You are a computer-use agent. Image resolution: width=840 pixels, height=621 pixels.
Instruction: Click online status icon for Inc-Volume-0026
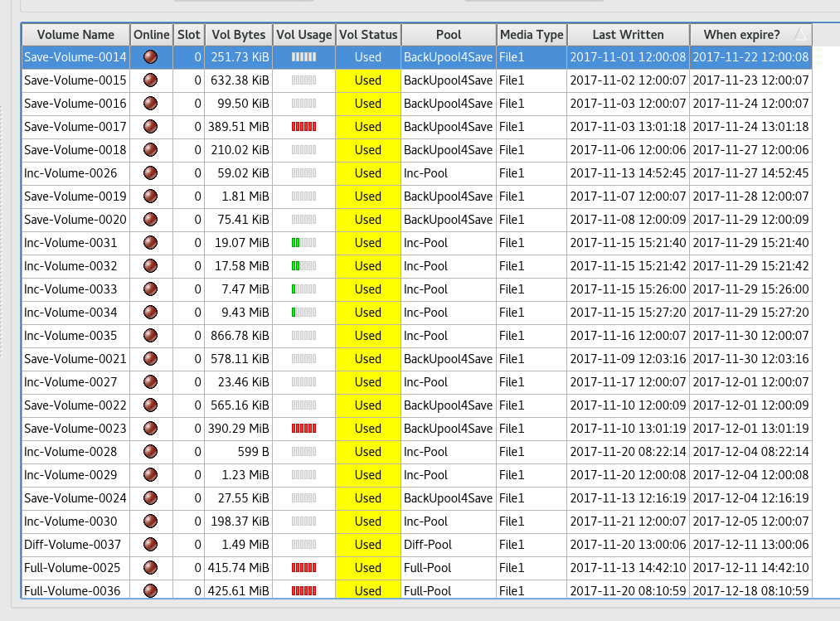(x=151, y=173)
